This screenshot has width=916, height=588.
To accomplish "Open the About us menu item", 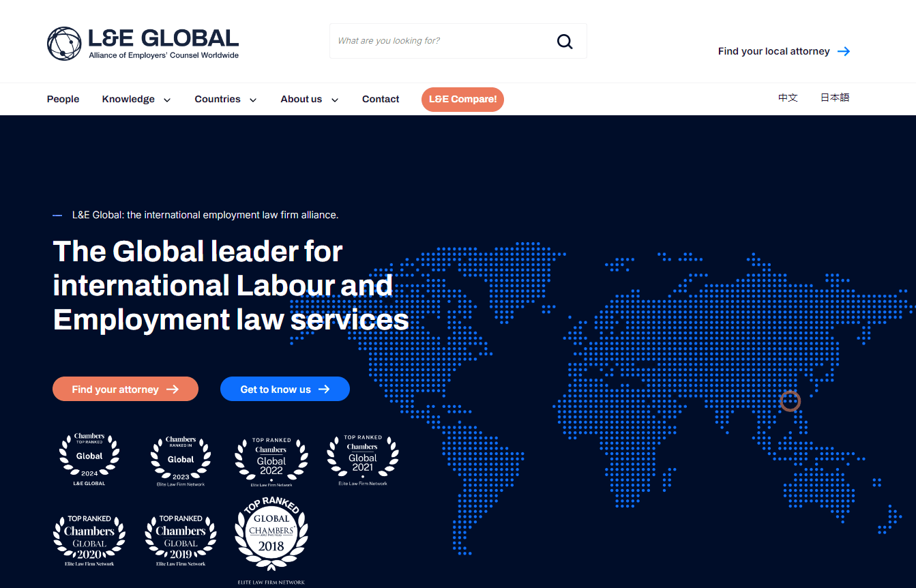I will (301, 99).
